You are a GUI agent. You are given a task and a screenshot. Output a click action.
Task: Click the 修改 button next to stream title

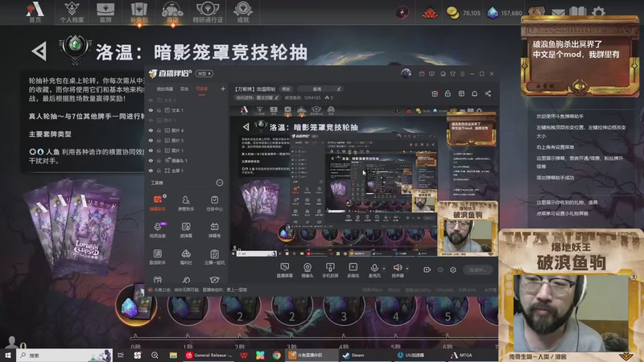click(286, 88)
